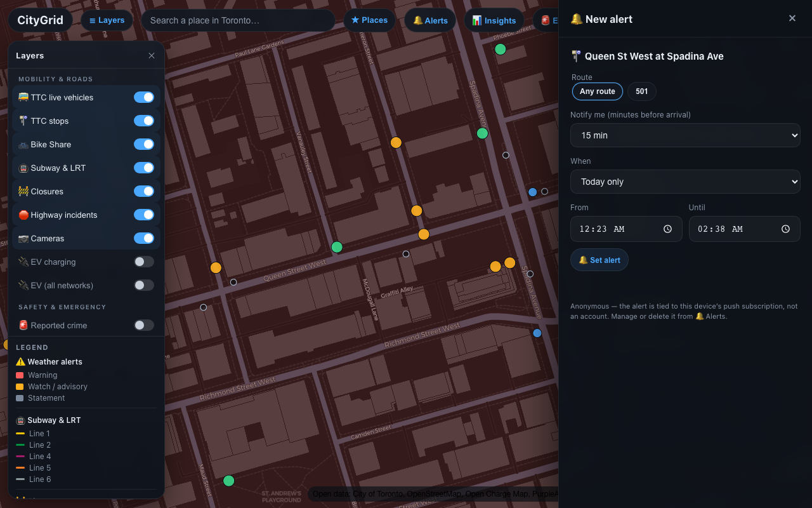812x508 pixels.
Task: Toggle the Closures layer switch
Action: click(x=144, y=191)
